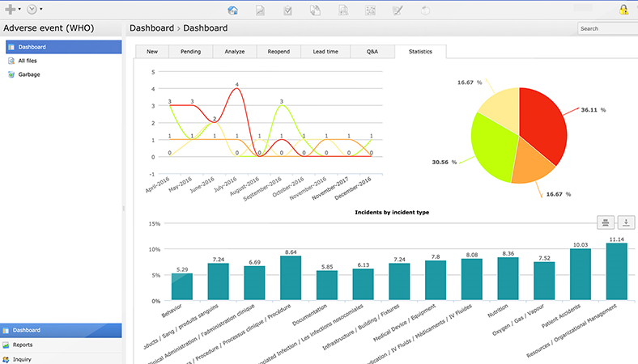Click the yellow padlock icon
Image resolution: width=638 pixels, height=364 pixels.
[x=623, y=10]
